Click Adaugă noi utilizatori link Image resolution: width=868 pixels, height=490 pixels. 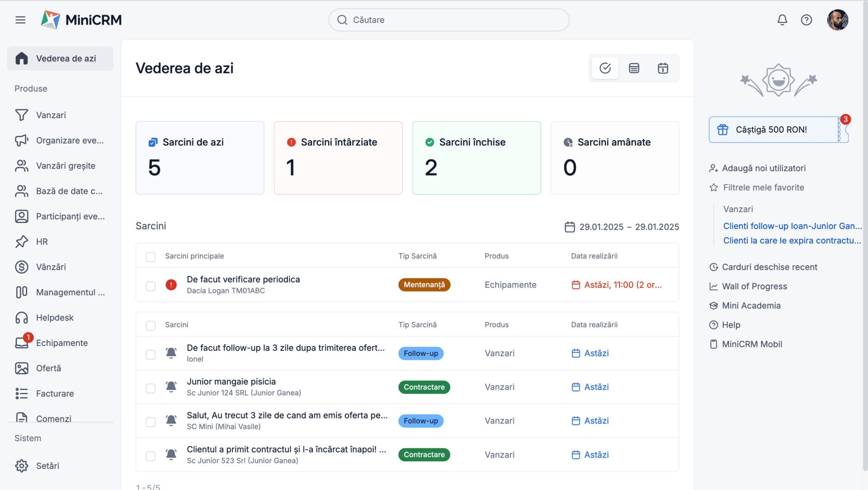[x=758, y=168]
